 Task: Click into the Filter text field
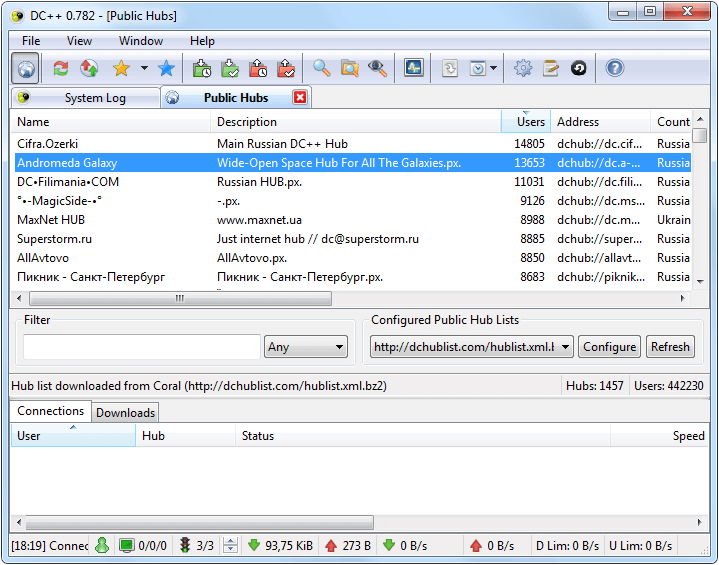pyautogui.click(x=142, y=347)
